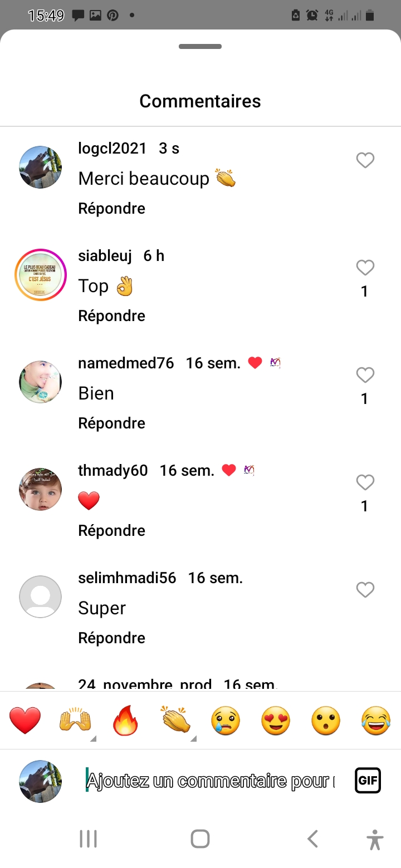Focus the add comment text field
The width and height of the screenshot is (401, 868).
pyautogui.click(x=211, y=781)
